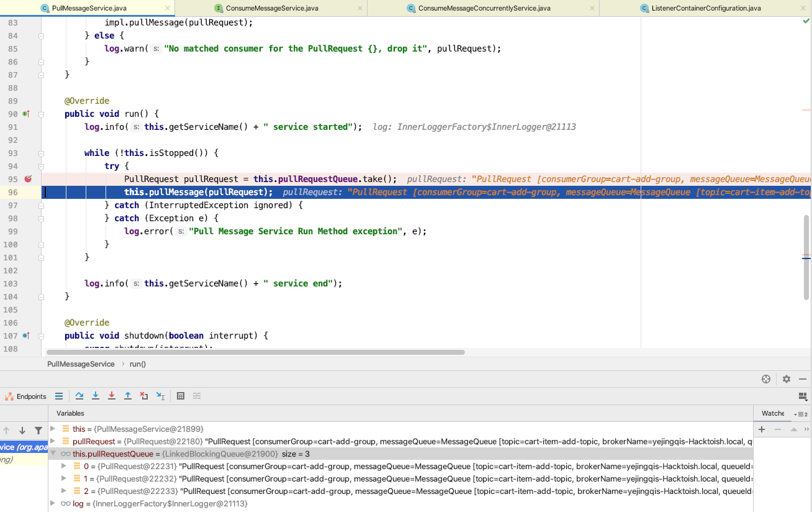This screenshot has width=812, height=512.
Task: Click the Drop Frame icon
Action: 144,396
